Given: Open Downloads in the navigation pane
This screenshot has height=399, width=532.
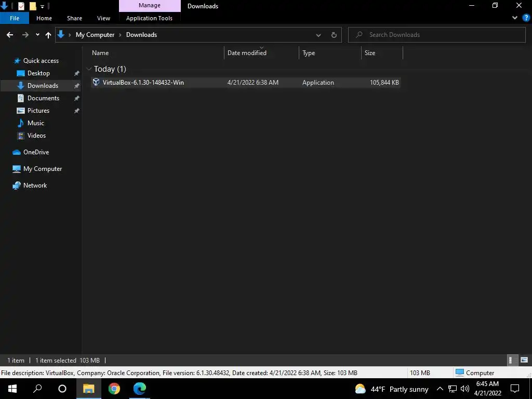Looking at the screenshot, I should [43, 86].
